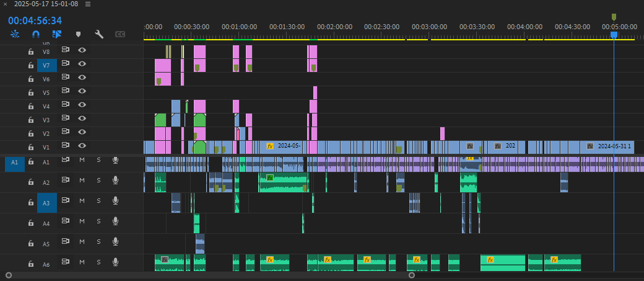Click the clip marker on V6 pink clip
The image size is (644, 281).
(159, 81)
